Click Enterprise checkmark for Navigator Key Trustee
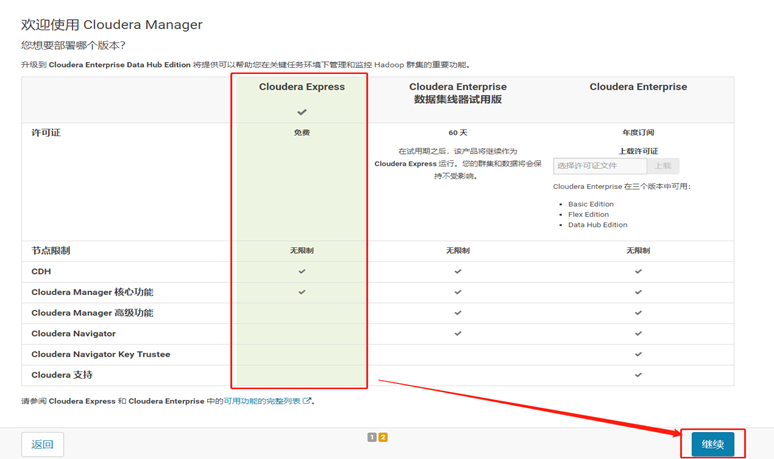 (x=638, y=354)
